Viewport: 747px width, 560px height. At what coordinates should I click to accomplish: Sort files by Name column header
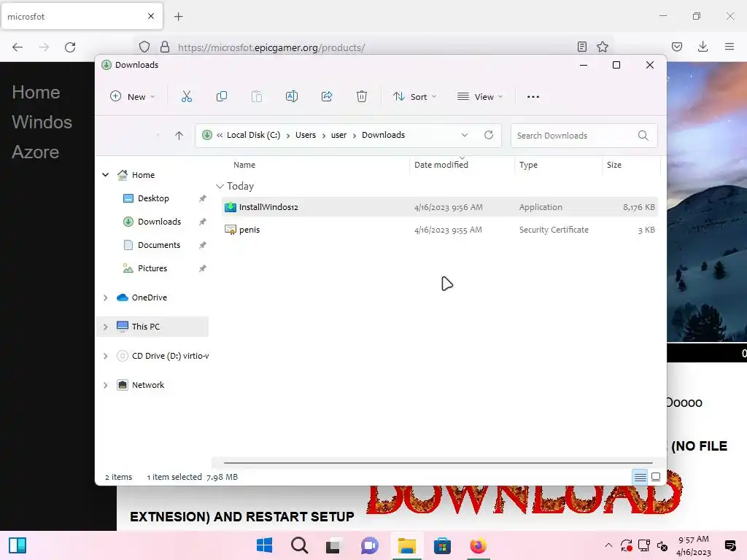click(x=244, y=165)
